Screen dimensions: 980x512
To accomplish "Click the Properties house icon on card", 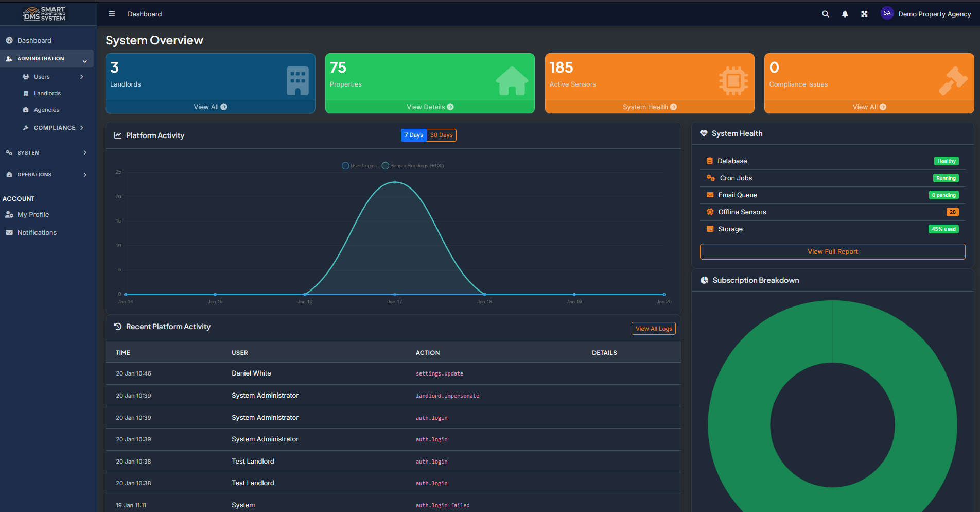I will coord(512,81).
